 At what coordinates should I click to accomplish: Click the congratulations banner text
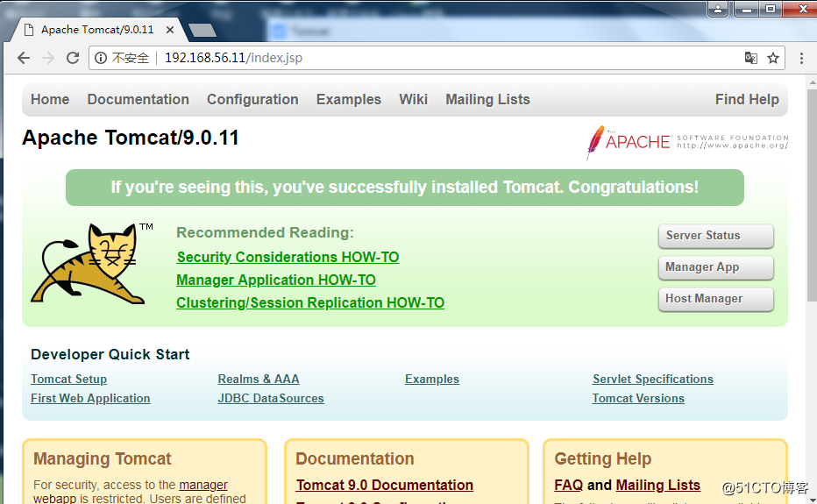(x=404, y=187)
